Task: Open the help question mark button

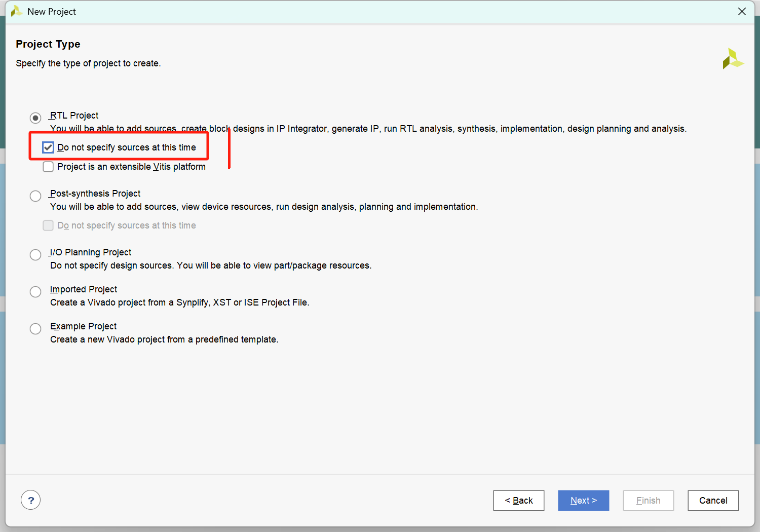Action: pyautogui.click(x=31, y=500)
